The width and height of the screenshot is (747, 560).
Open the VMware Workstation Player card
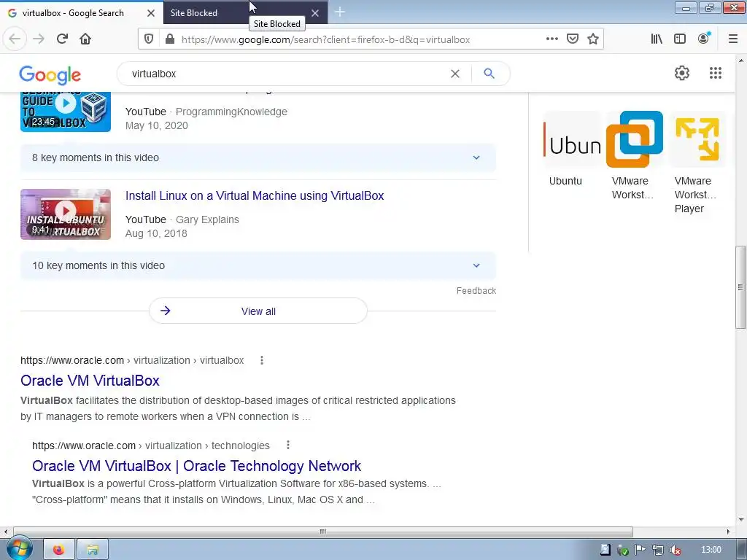(697, 163)
